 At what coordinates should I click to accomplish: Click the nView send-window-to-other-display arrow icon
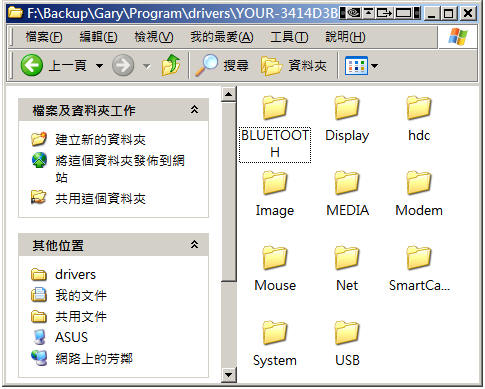coord(384,13)
